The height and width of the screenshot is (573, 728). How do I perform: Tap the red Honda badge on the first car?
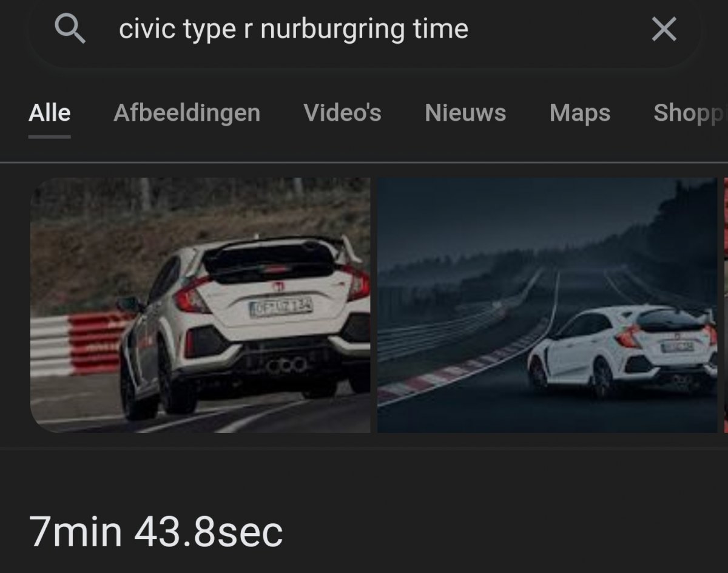tap(278, 286)
